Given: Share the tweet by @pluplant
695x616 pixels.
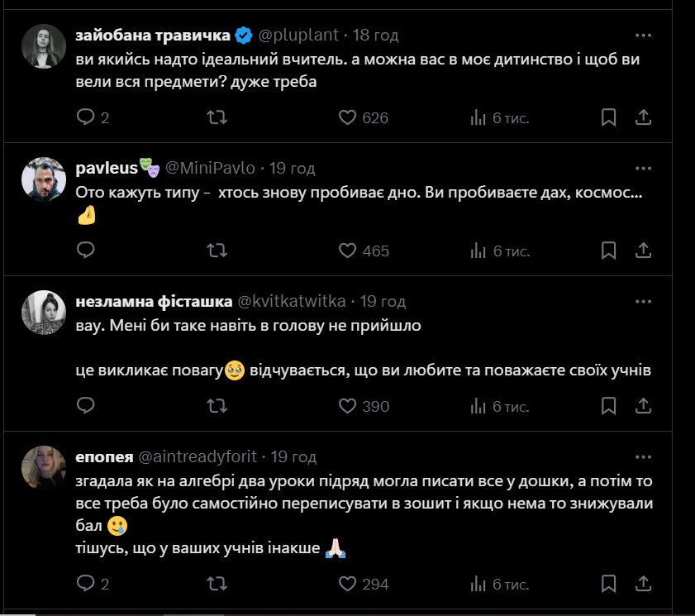Looking at the screenshot, I should (644, 117).
